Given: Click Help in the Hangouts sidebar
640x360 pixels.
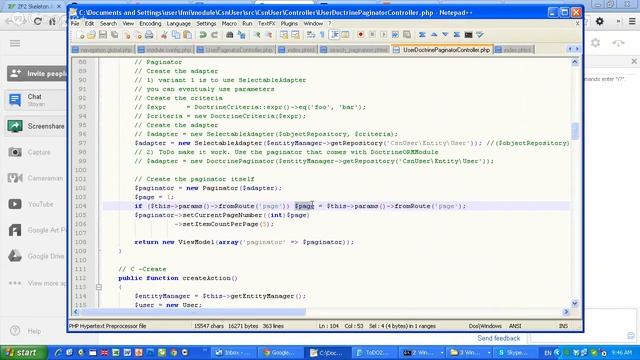Looking at the screenshot, I should [x=26, y=331].
